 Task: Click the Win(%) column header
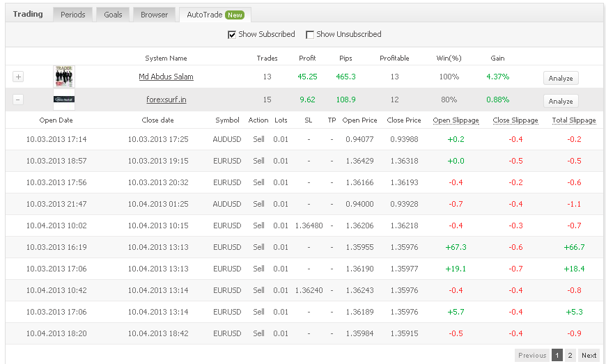click(x=449, y=58)
